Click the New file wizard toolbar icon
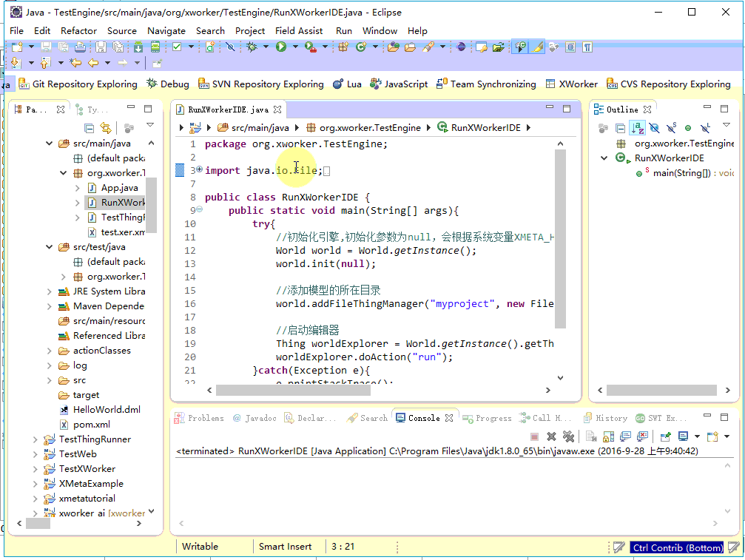 (17, 47)
